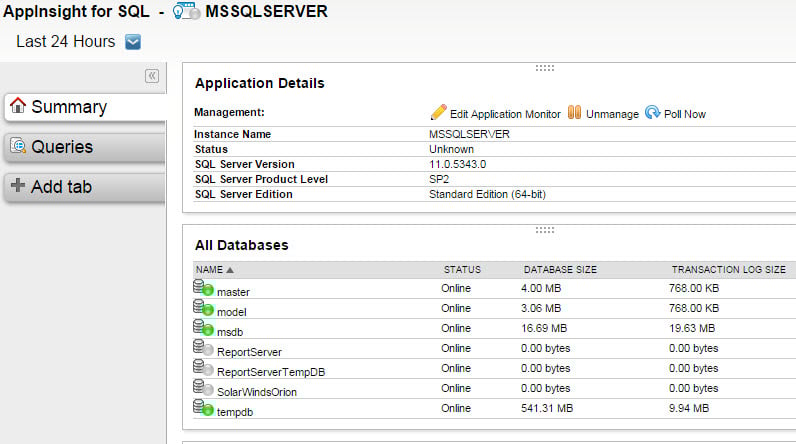
Task: Open the msdb database link
Action: point(230,332)
